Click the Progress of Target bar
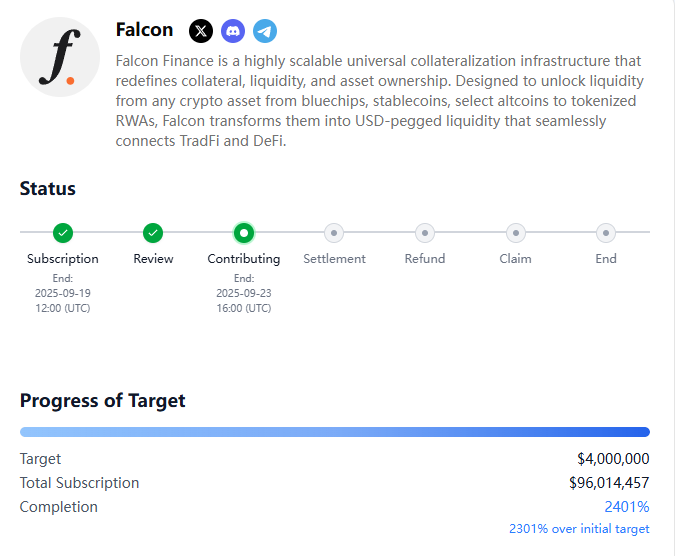 (x=334, y=432)
